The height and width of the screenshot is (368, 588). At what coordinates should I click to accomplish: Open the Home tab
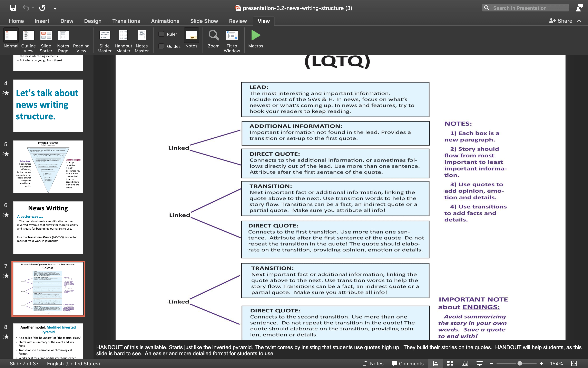point(16,21)
